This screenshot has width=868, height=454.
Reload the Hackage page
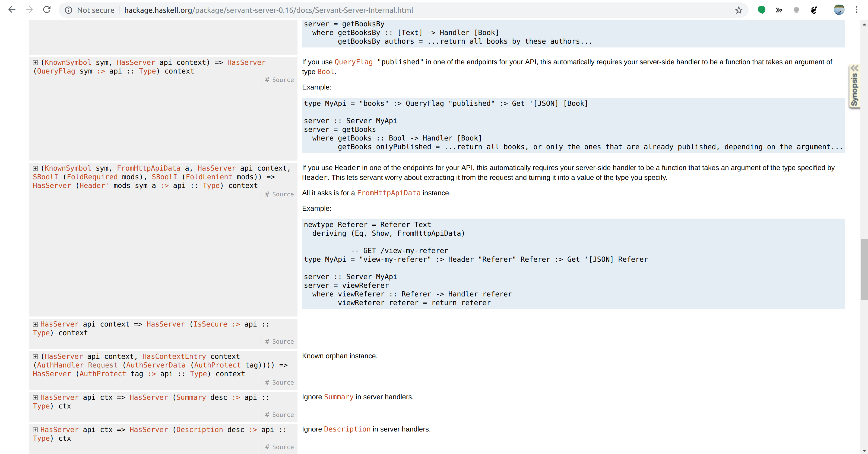click(x=47, y=10)
